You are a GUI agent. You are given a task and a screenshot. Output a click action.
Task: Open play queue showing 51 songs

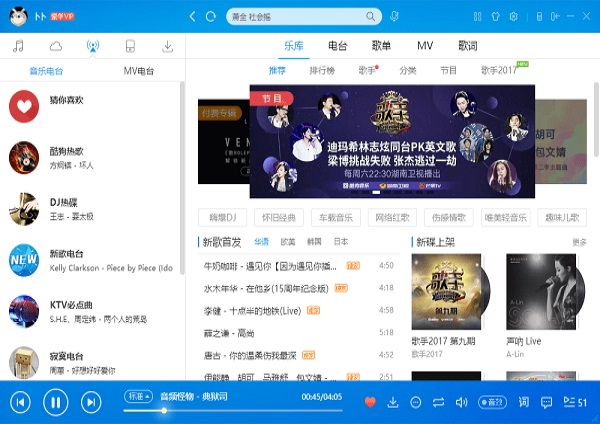point(575,402)
